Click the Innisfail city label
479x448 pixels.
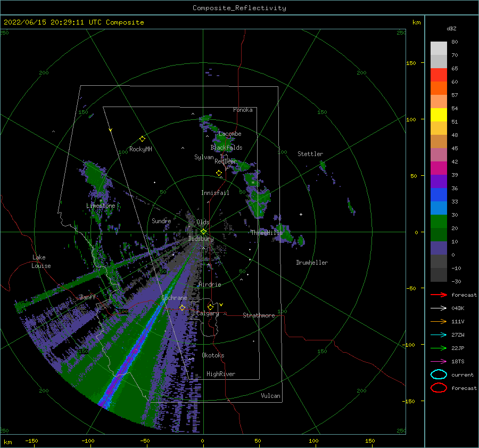pos(215,193)
